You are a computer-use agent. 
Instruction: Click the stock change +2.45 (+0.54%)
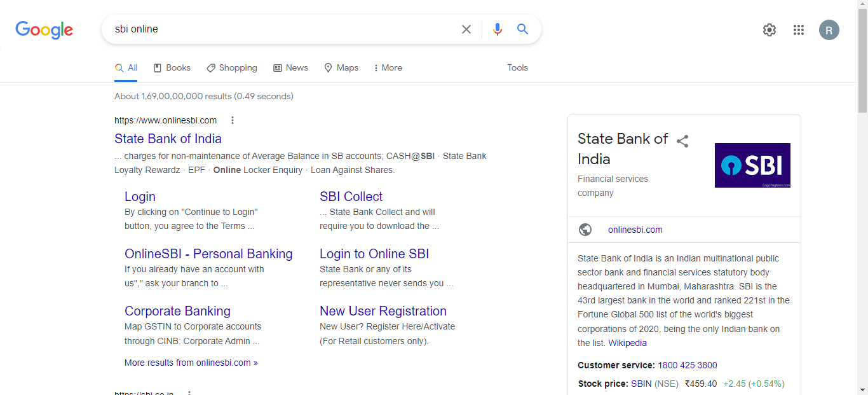[754, 384]
